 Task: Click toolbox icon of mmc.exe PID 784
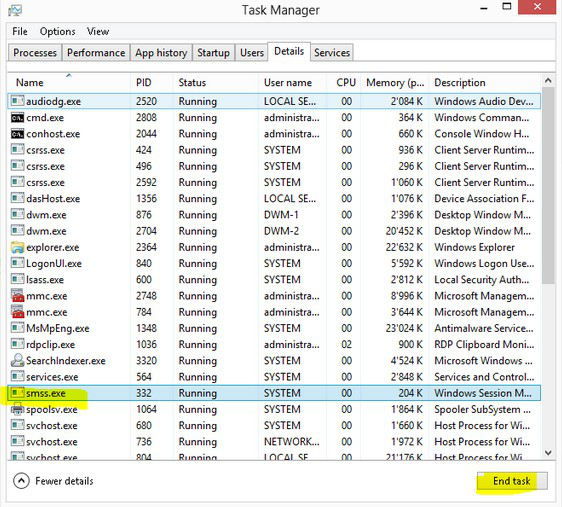click(17, 312)
